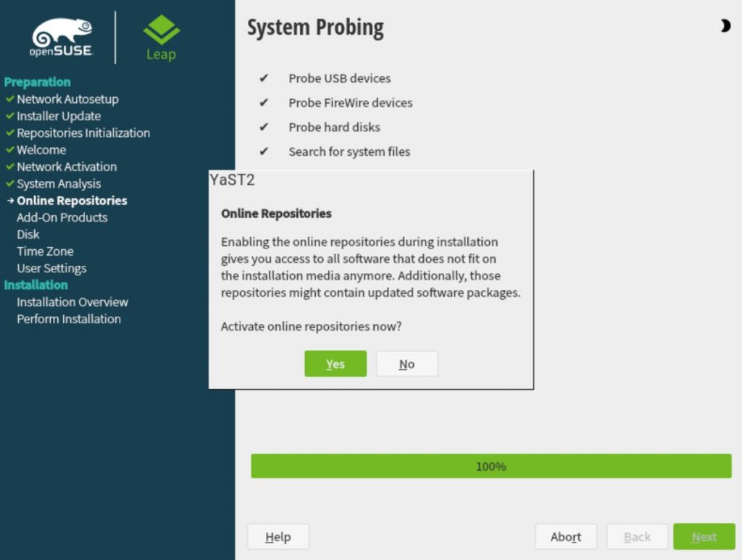This screenshot has height=560, width=742.
Task: Abort the installation
Action: pos(565,536)
